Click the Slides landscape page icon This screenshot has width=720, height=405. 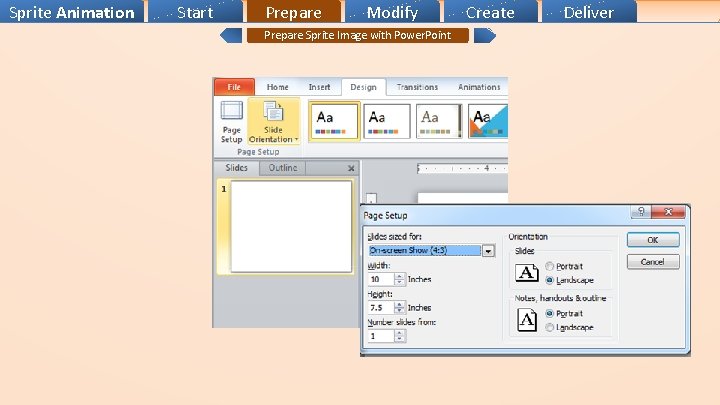click(527, 272)
